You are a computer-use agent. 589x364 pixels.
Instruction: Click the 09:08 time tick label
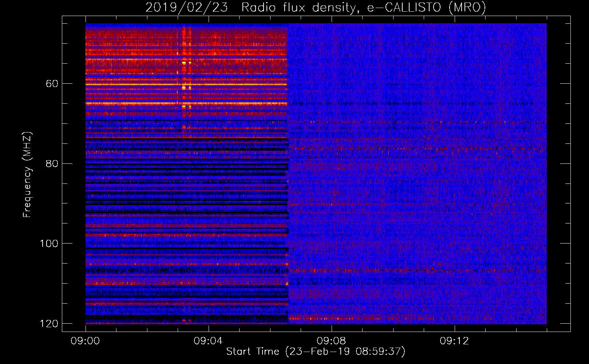[331, 341]
